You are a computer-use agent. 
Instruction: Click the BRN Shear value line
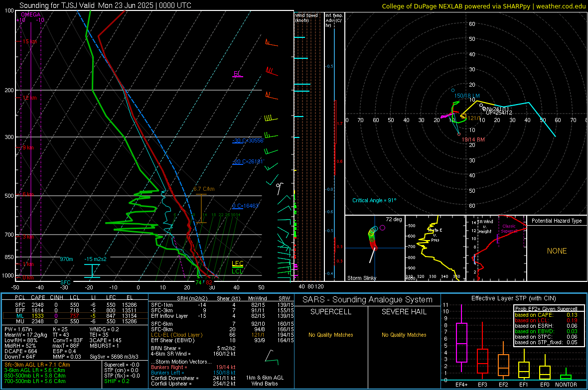193,348
